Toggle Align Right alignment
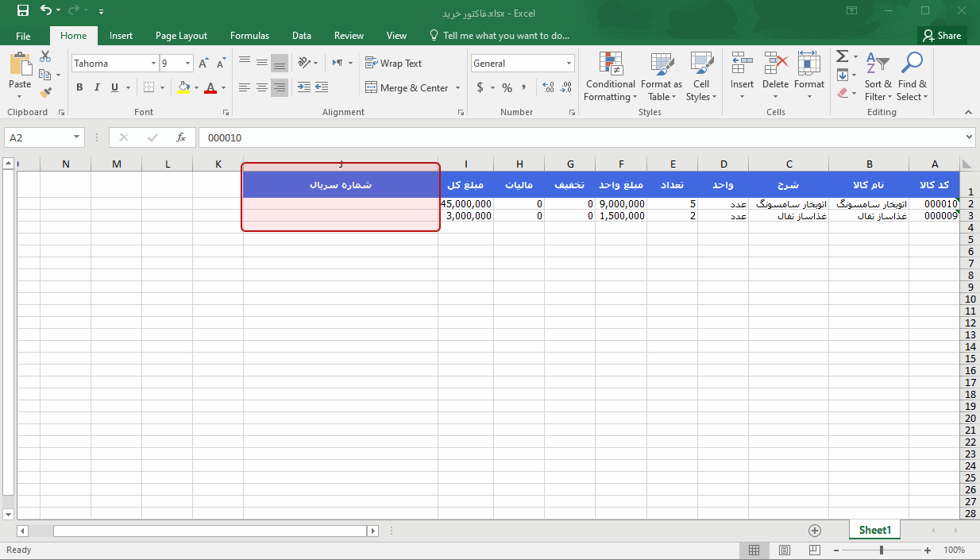Image resolution: width=980 pixels, height=560 pixels. (280, 87)
